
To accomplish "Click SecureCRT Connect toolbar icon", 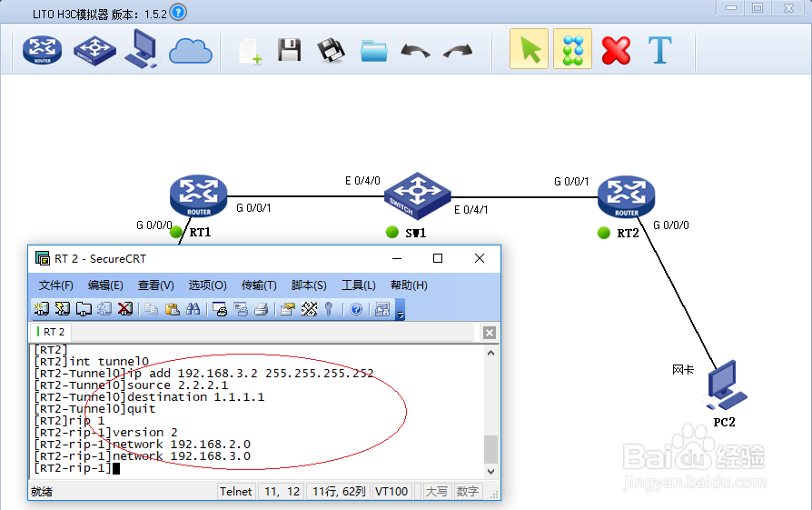I will (42, 309).
